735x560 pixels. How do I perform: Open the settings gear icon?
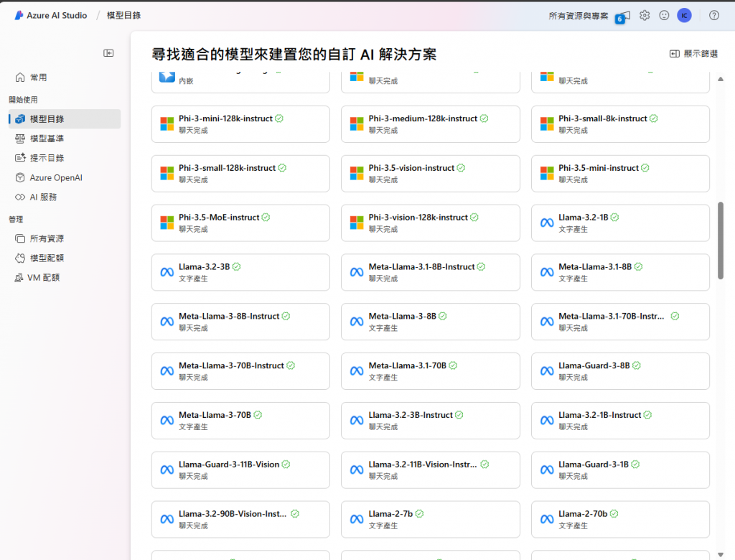(645, 16)
